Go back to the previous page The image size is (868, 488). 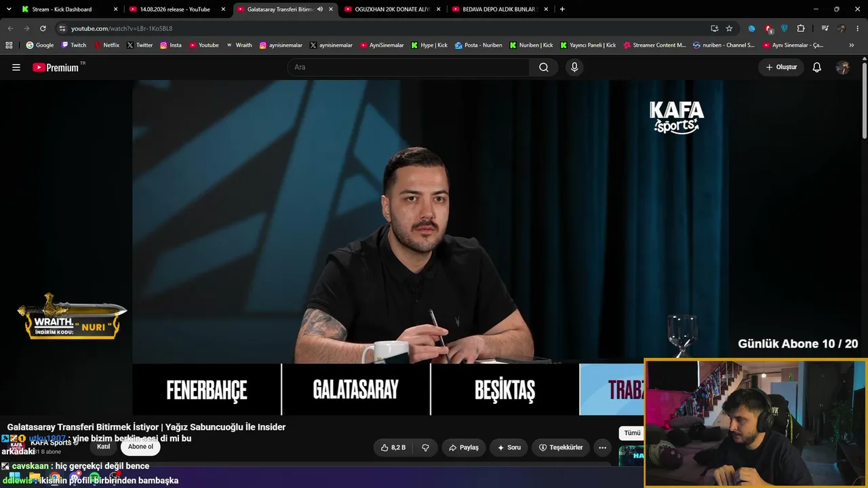click(10, 28)
